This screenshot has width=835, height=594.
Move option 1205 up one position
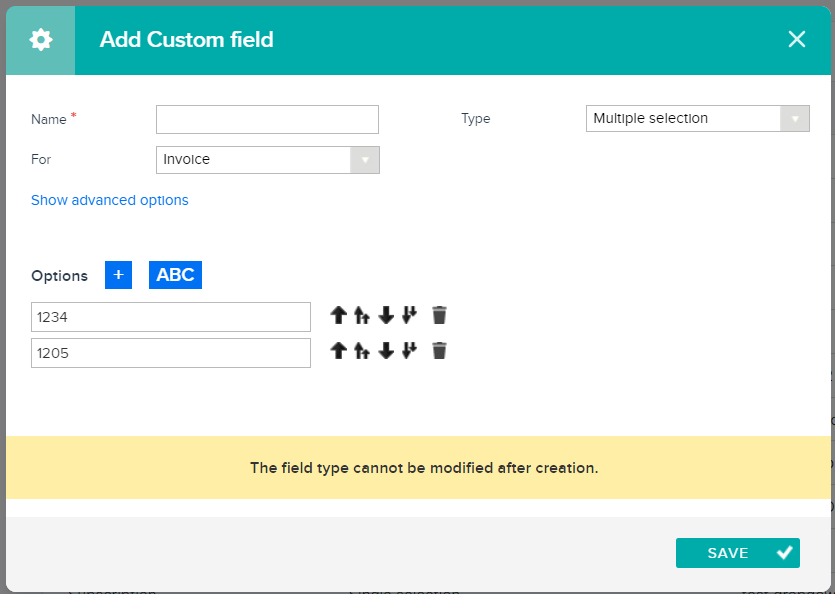coord(338,351)
